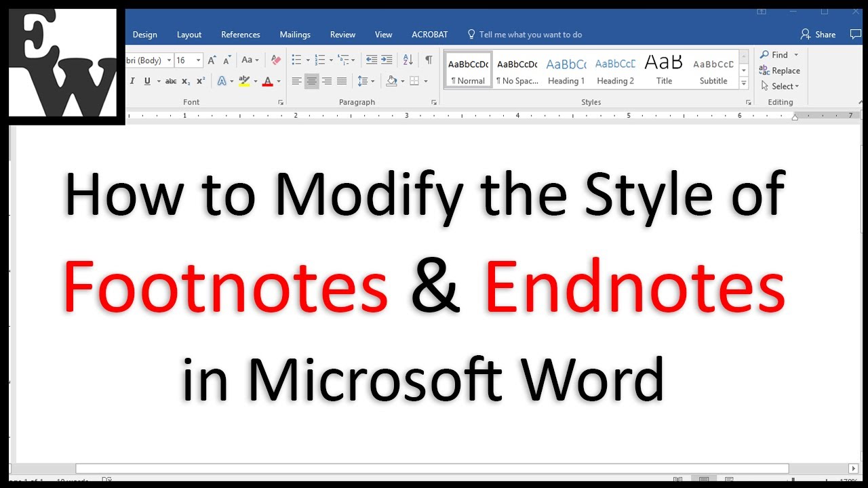Open the Layout tab
The height and width of the screenshot is (488, 868).
click(189, 35)
